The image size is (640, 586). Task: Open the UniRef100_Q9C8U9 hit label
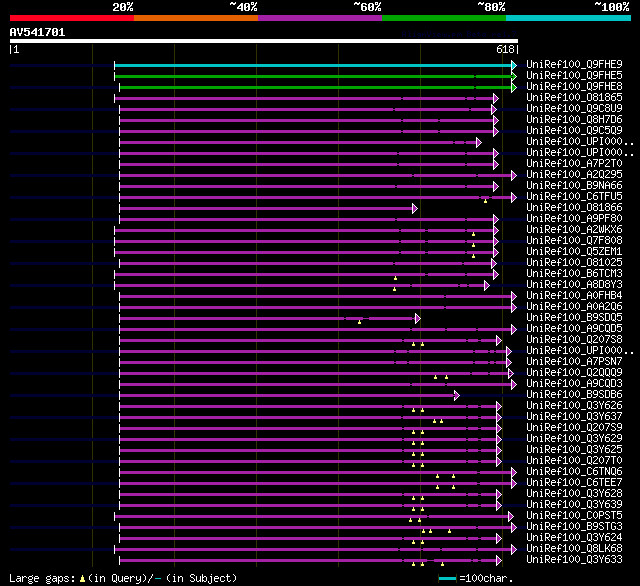(x=574, y=109)
